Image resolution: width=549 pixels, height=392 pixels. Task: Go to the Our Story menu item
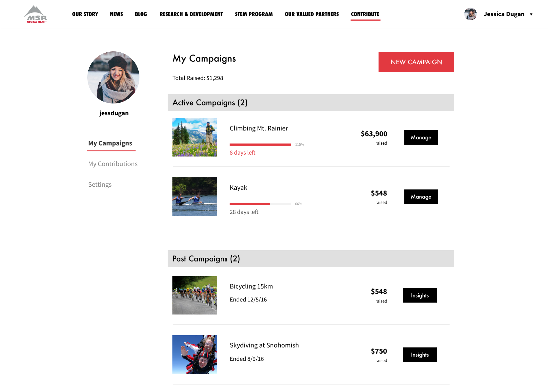pos(85,14)
